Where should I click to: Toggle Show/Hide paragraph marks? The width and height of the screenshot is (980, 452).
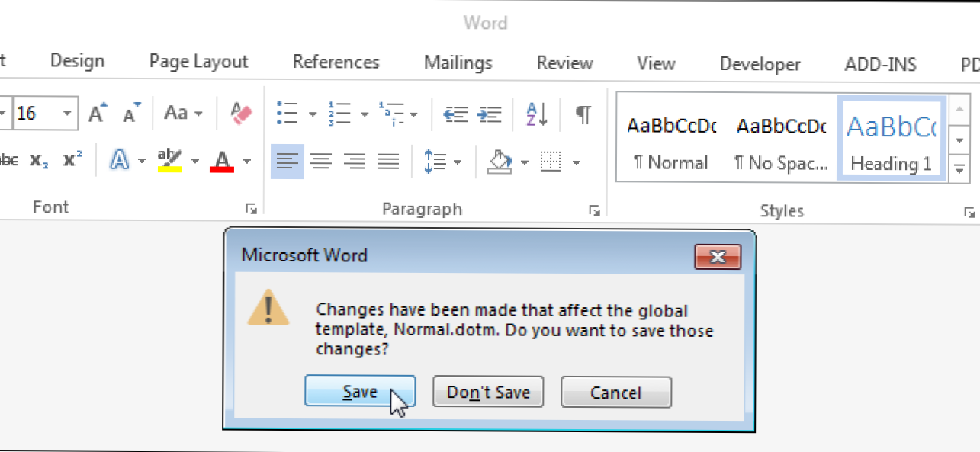coord(583,114)
